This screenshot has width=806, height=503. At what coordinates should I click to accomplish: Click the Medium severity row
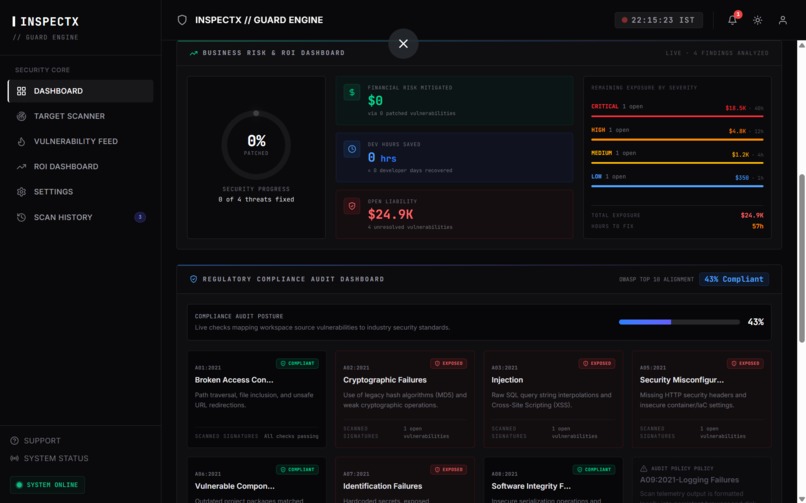677,156
